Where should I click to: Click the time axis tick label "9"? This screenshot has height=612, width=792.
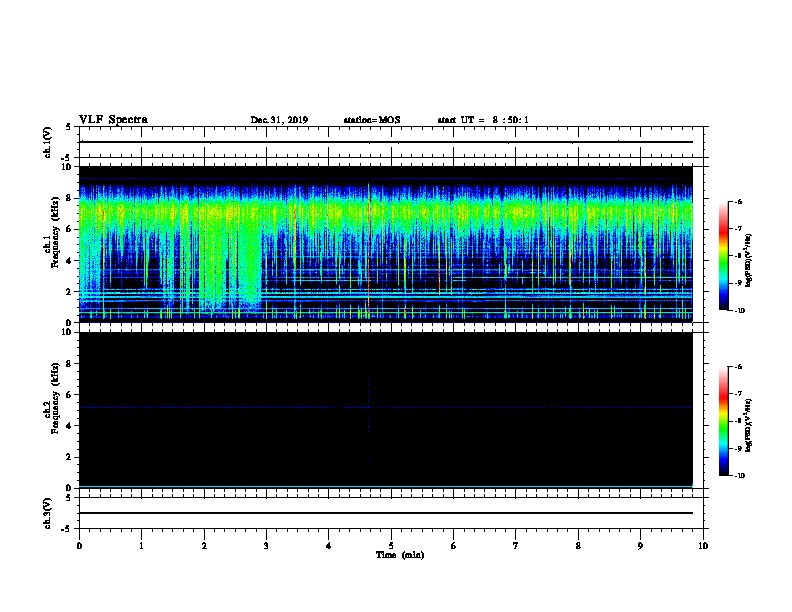pyautogui.click(x=640, y=546)
